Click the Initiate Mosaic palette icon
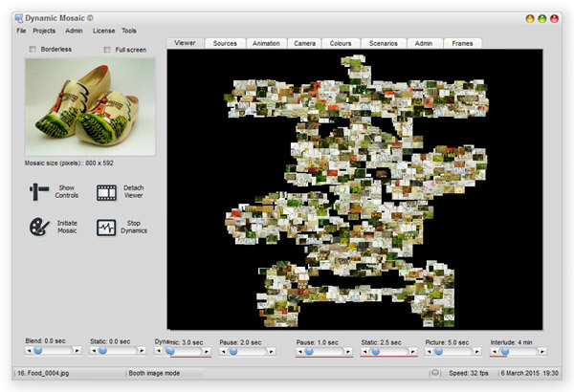The width and height of the screenshot is (574, 392). [38, 228]
